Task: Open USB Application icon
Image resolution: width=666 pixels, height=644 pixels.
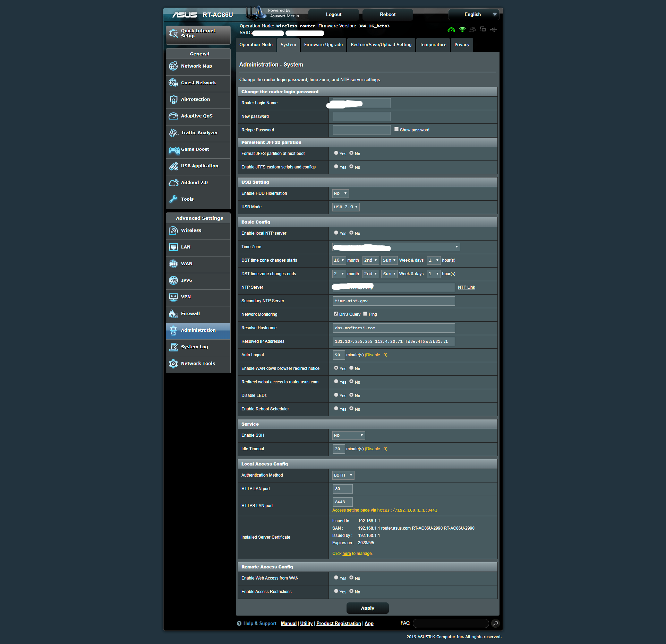Action: (173, 166)
